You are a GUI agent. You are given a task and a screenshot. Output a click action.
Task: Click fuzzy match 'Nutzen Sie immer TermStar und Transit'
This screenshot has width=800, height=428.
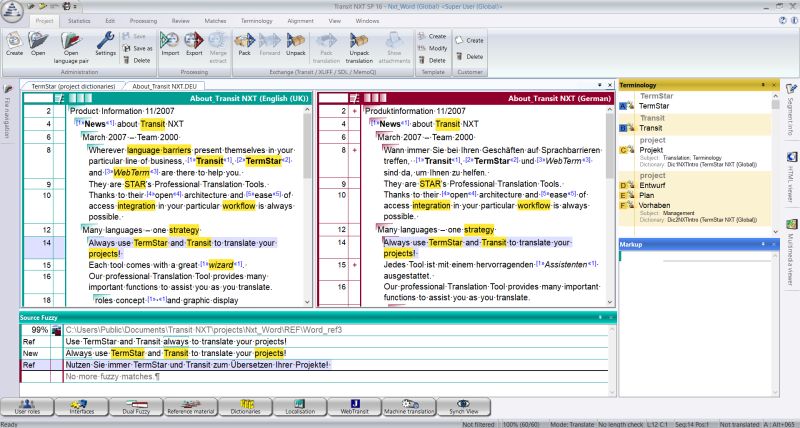click(198, 365)
